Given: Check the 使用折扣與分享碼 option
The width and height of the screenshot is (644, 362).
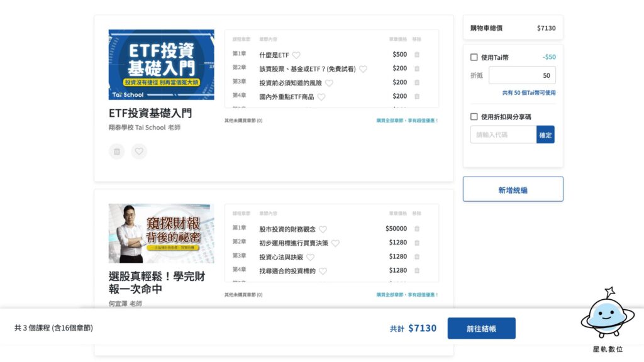Looking at the screenshot, I should [x=474, y=117].
